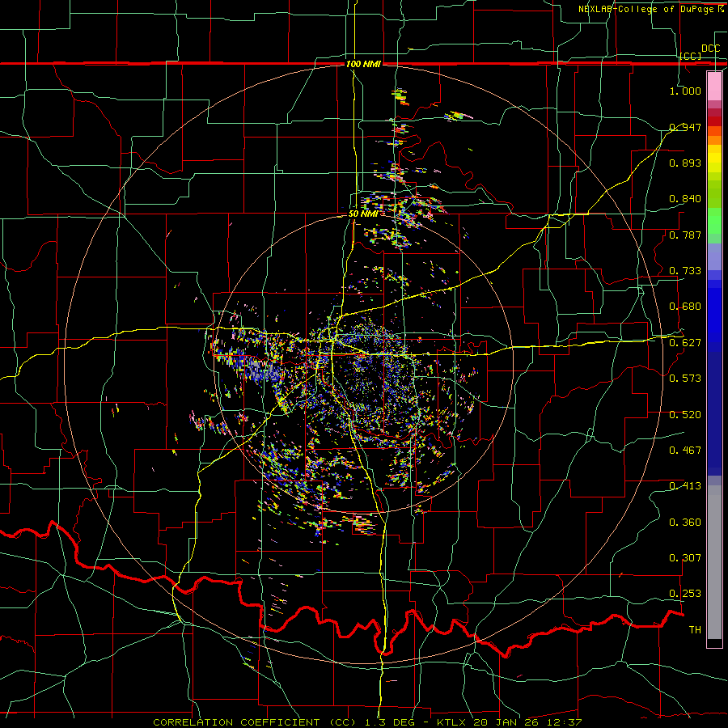This screenshot has height=728, width=728.
Task: Click the 0.627 scale value
Action: (x=685, y=343)
